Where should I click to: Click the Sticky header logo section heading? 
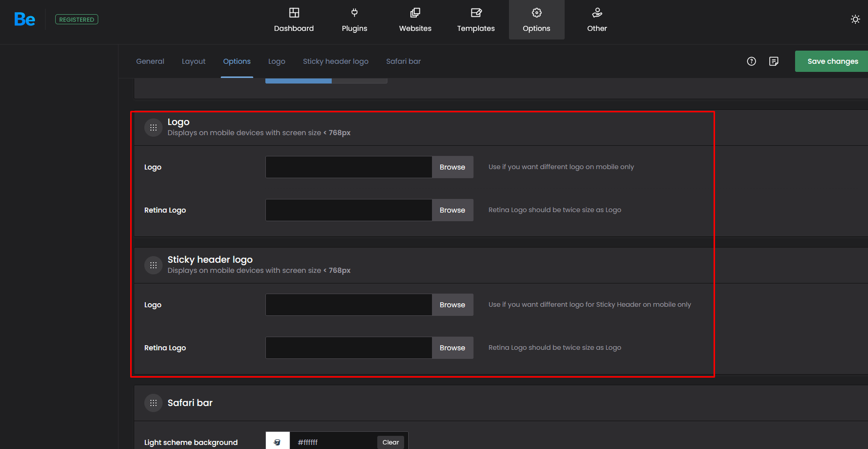tap(210, 260)
